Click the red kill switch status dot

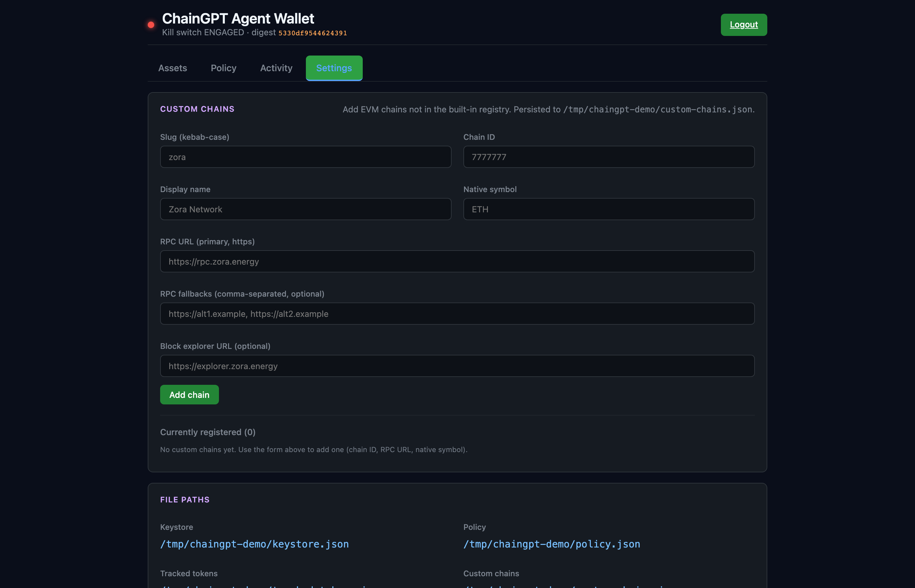tap(151, 25)
